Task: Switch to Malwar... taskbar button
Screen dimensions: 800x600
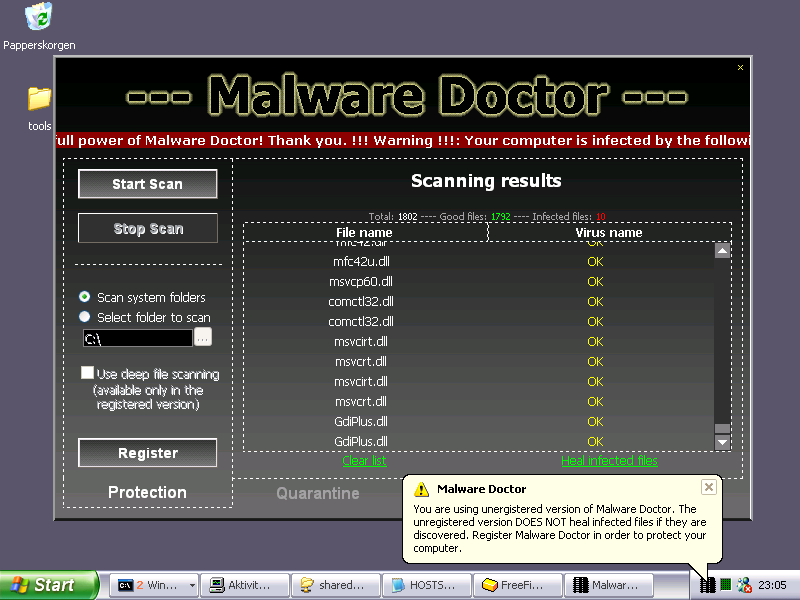Action: (x=609, y=585)
